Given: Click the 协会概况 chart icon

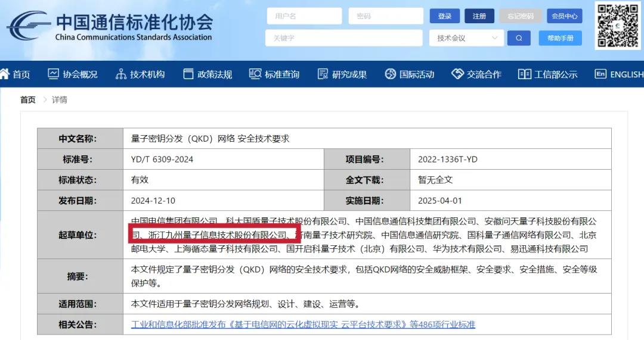Looking at the screenshot, I should coord(54,74).
